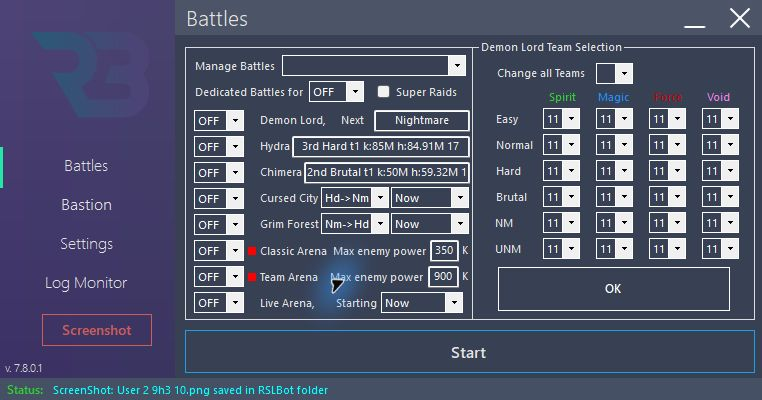This screenshot has height=400, width=762.
Task: Open UNM Force team dropdown
Action: (x=667, y=249)
